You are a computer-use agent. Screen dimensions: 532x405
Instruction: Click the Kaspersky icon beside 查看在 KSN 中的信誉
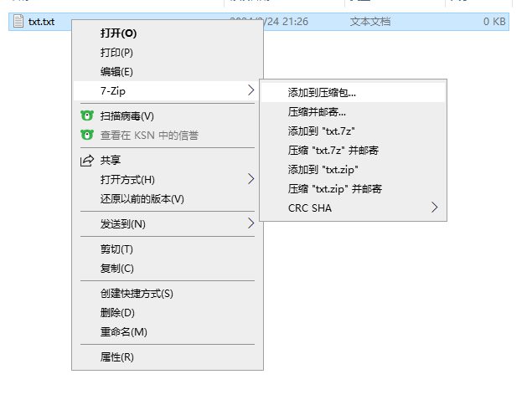(85, 135)
